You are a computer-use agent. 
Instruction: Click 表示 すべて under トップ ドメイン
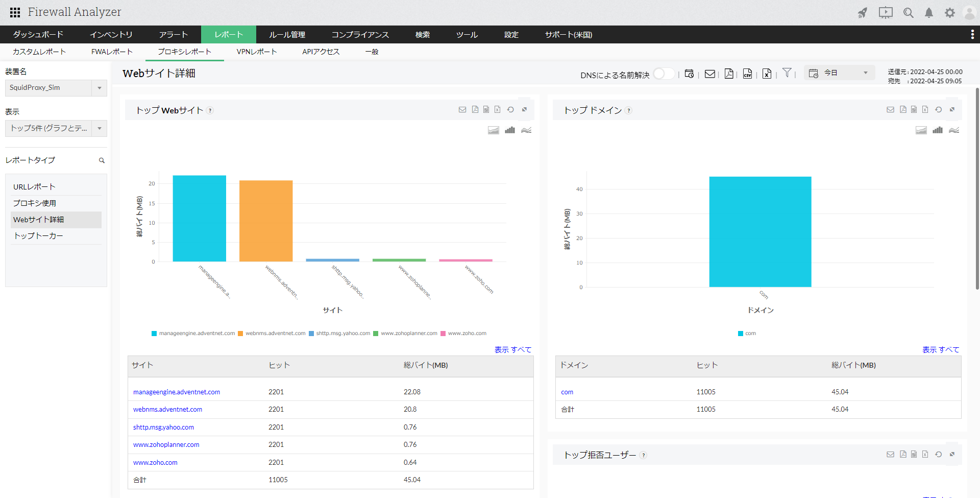[x=940, y=350]
